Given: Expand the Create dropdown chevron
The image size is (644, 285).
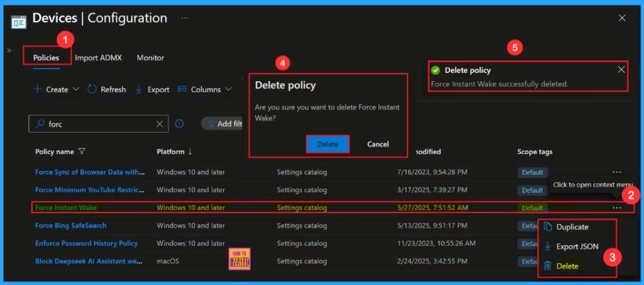Looking at the screenshot, I should (x=75, y=89).
